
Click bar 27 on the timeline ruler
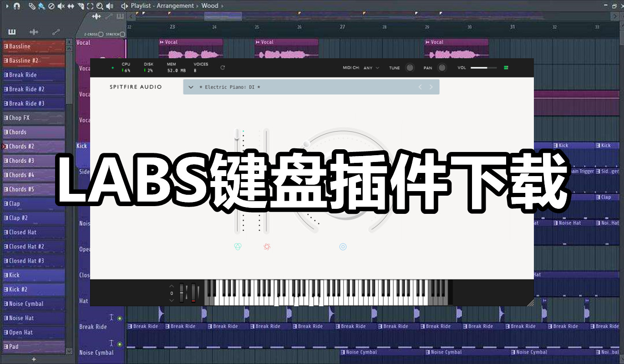342,27
